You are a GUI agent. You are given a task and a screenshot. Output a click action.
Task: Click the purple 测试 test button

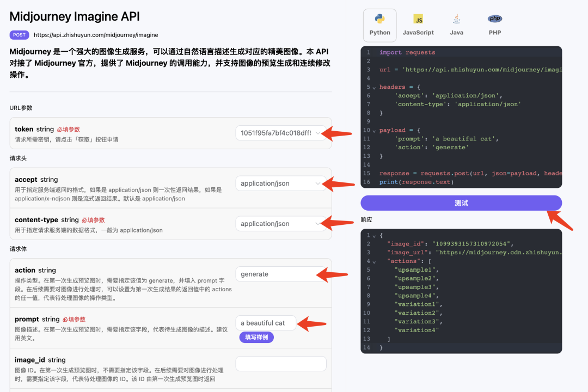pyautogui.click(x=461, y=203)
